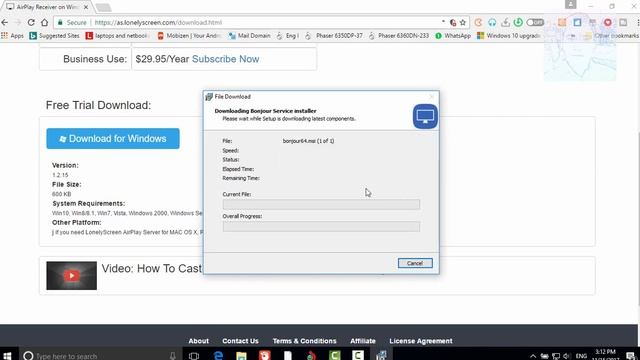Open the WhatsApp bookmark
The width and height of the screenshot is (640, 360).
(453, 36)
